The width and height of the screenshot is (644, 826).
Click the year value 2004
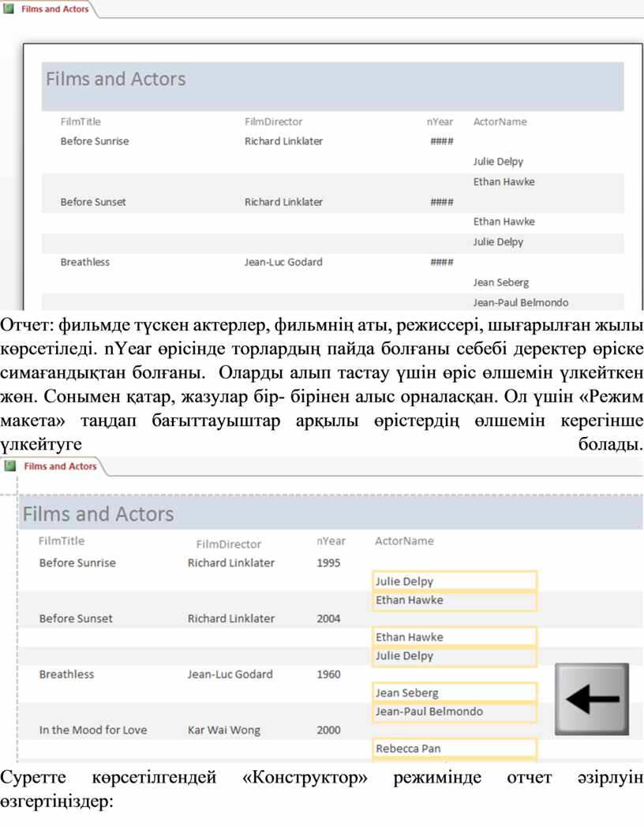pos(328,619)
